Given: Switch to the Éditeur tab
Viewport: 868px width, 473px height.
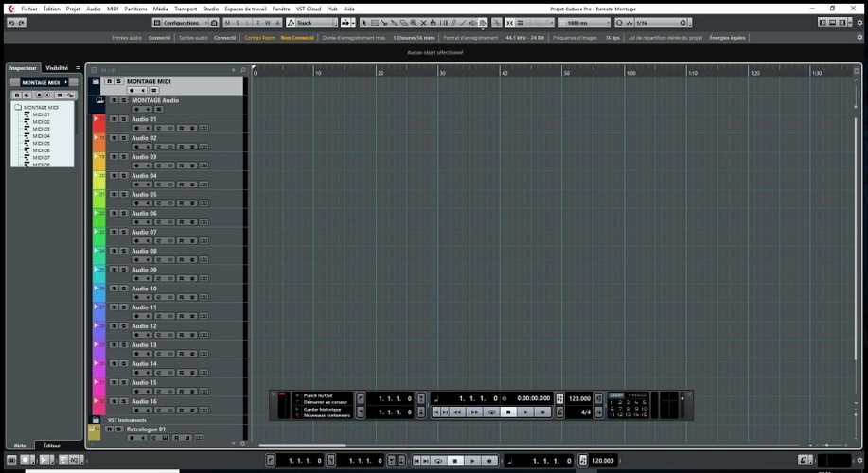Looking at the screenshot, I should (x=51, y=445).
